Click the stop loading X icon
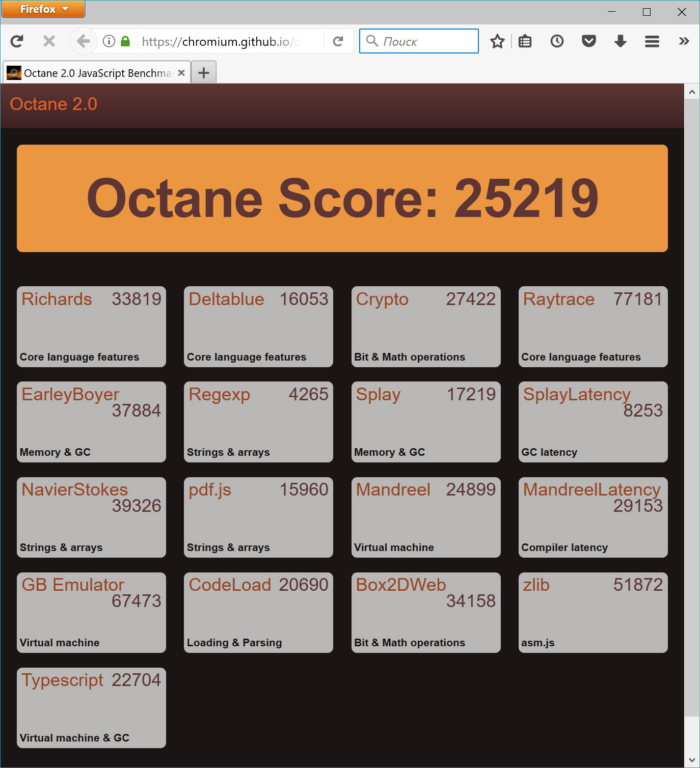The height and width of the screenshot is (768, 700). [x=49, y=41]
